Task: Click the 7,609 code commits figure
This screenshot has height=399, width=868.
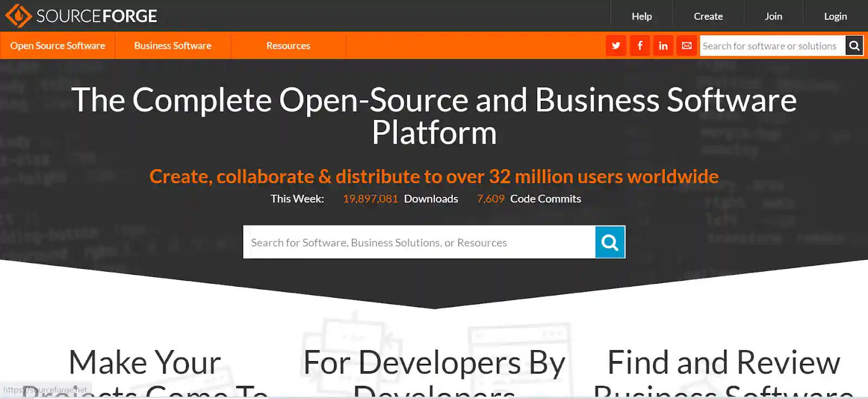Action: [x=490, y=199]
